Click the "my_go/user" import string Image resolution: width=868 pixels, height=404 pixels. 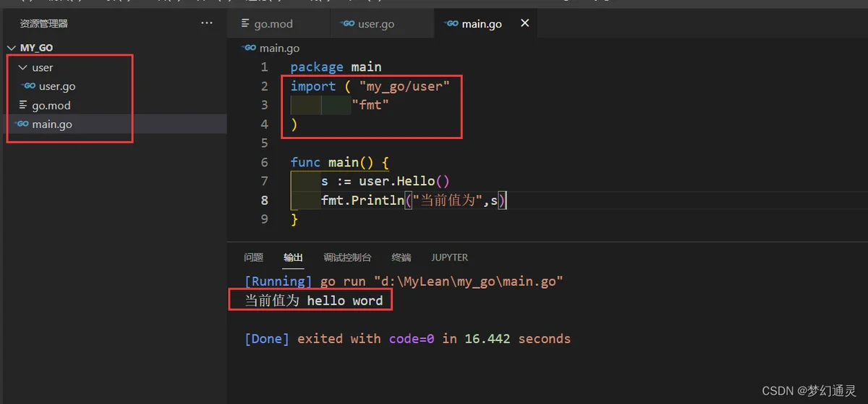404,86
